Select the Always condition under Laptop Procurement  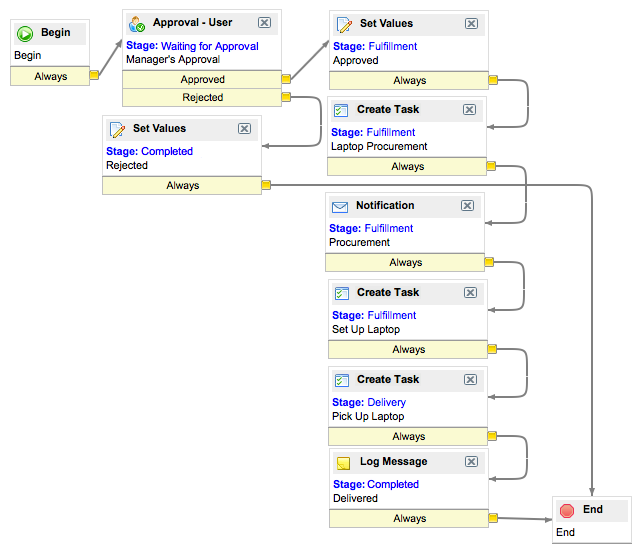tap(407, 166)
